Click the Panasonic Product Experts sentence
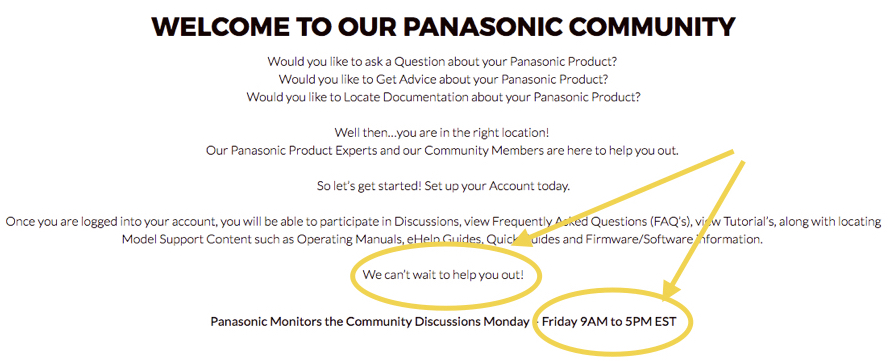The width and height of the screenshot is (888, 361). 442,151
